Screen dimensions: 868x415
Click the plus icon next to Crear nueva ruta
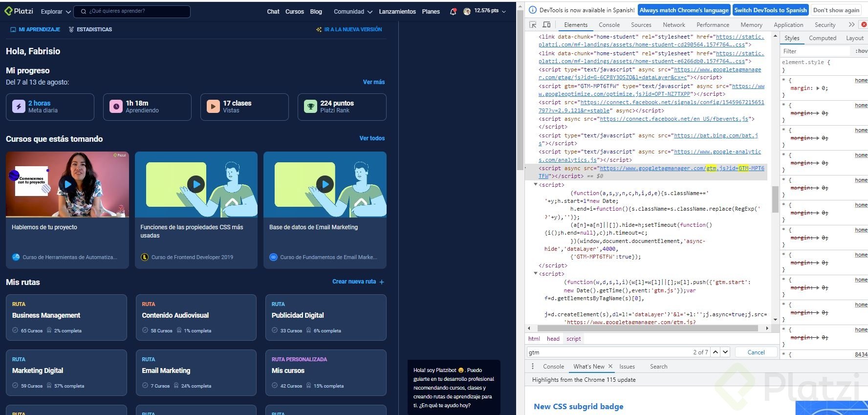(x=382, y=282)
